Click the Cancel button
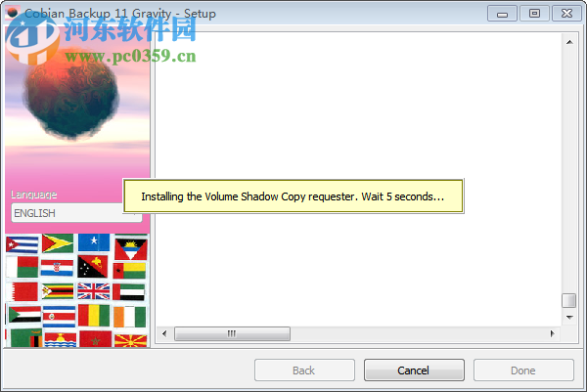Image resolution: width=587 pixels, height=392 pixels. [x=414, y=370]
